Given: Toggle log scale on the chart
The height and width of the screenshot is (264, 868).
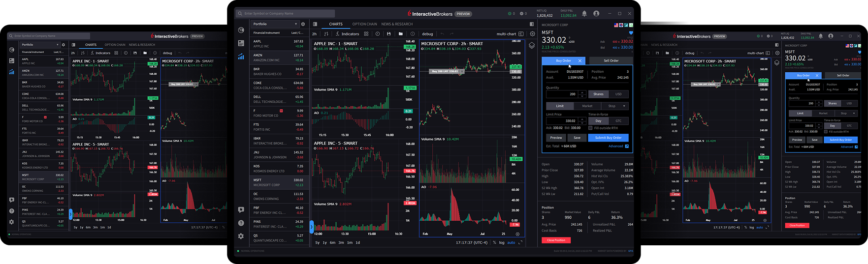Looking at the screenshot, I should click(502, 242).
